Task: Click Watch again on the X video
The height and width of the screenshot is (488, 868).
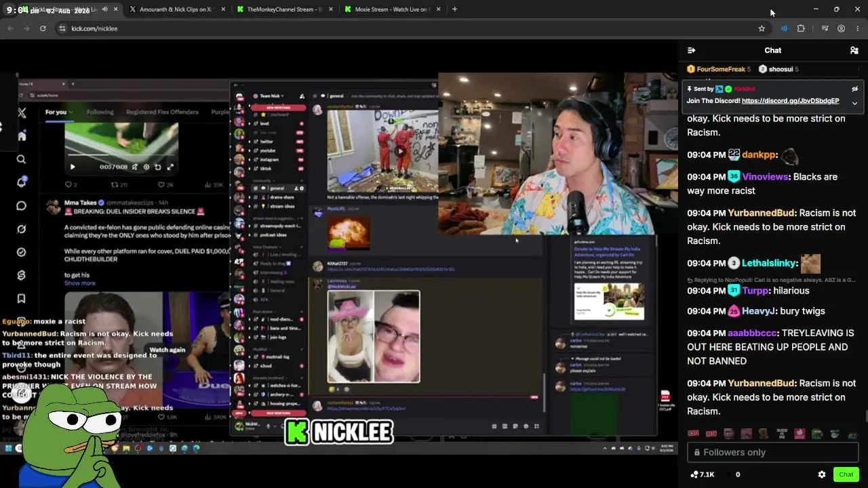Action: click(x=167, y=350)
